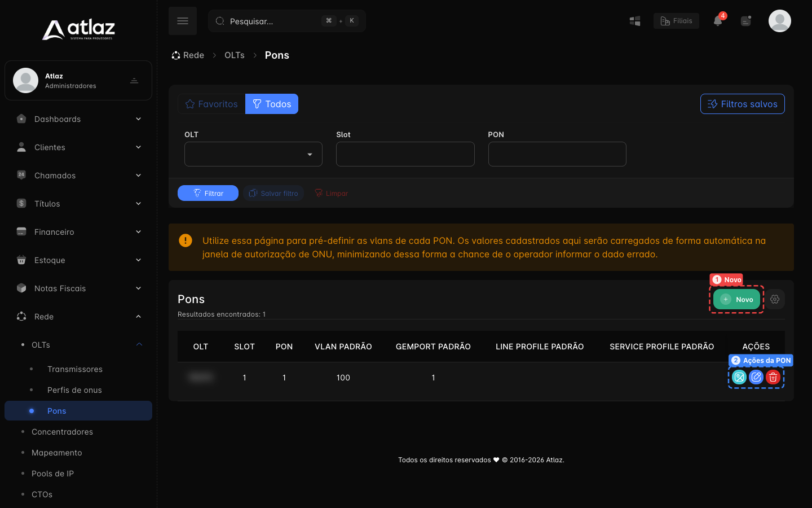The width and height of the screenshot is (812, 508).
Task: Click the orange warning info icon
Action: [x=186, y=240]
